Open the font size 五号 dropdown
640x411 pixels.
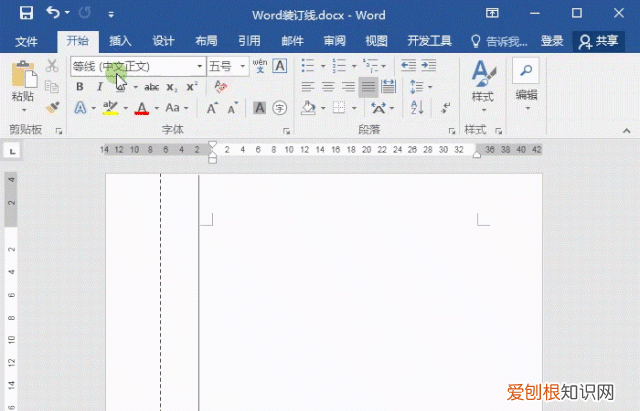click(243, 66)
